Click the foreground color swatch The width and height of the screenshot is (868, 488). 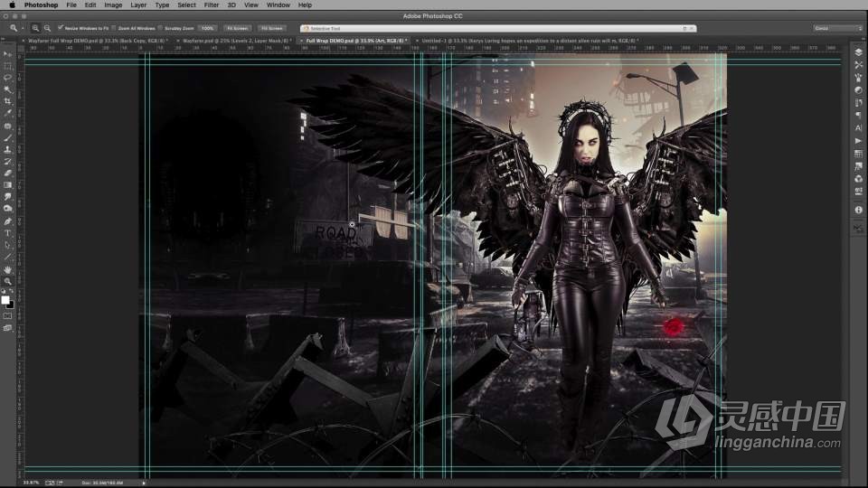point(5,300)
